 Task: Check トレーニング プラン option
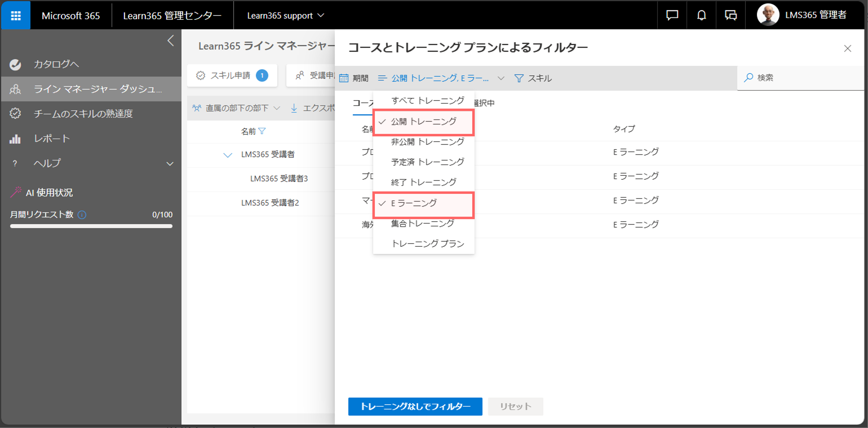[x=424, y=244]
